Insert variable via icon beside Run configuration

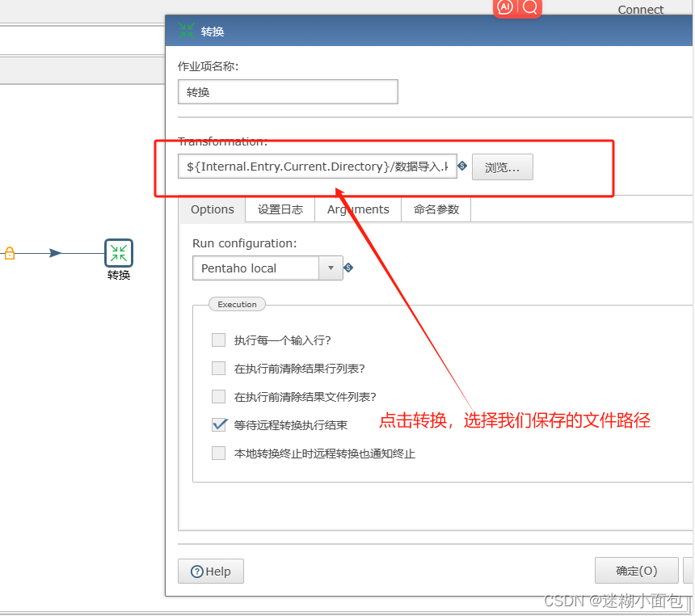348,268
